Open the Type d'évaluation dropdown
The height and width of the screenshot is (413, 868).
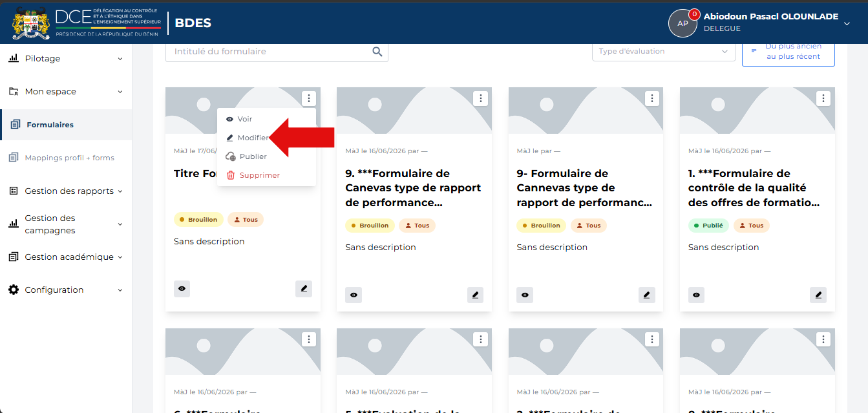(664, 52)
